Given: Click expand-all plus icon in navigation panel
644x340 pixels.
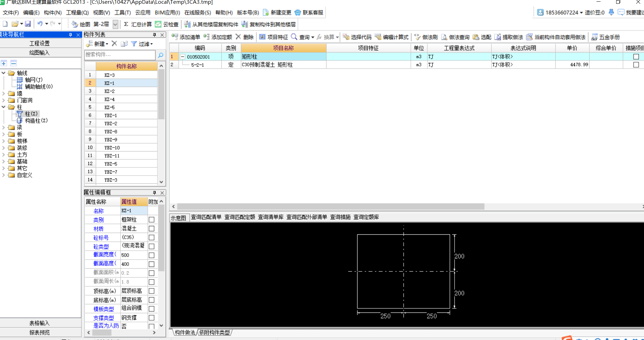Looking at the screenshot, I should [4, 63].
